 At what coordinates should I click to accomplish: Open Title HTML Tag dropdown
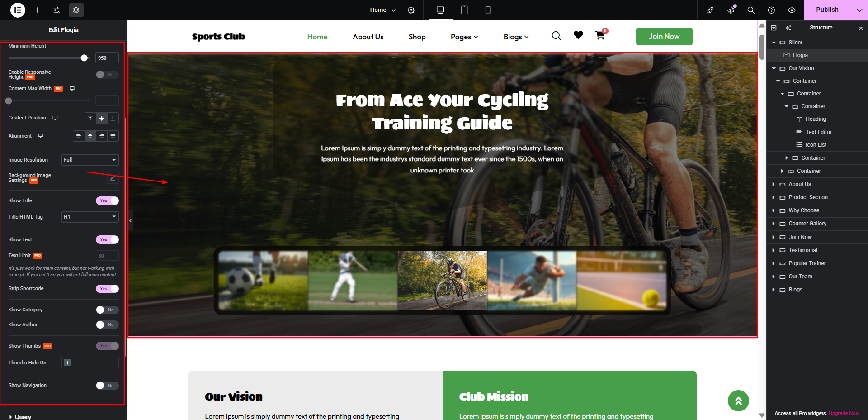pos(90,217)
